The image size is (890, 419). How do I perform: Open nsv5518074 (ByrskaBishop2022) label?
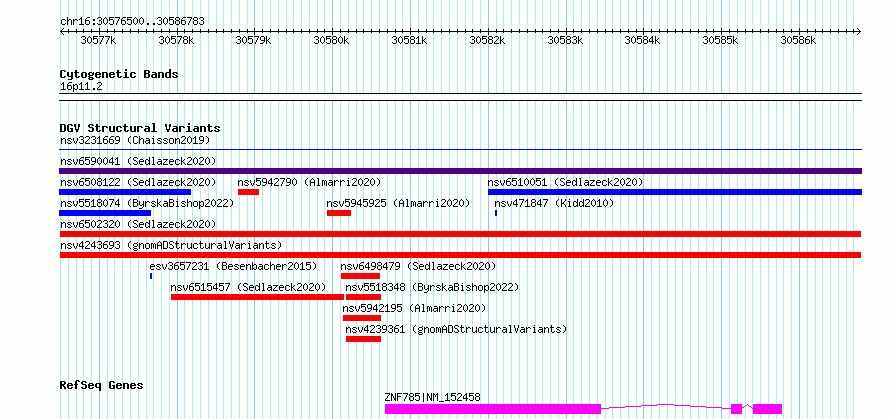pos(147,203)
